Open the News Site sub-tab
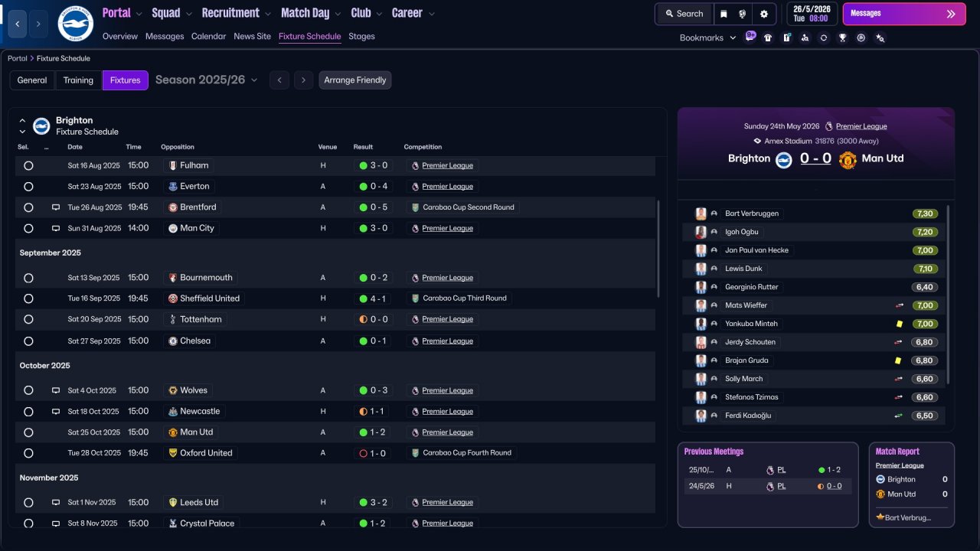Viewport: 980px width, 551px height. 252,36
